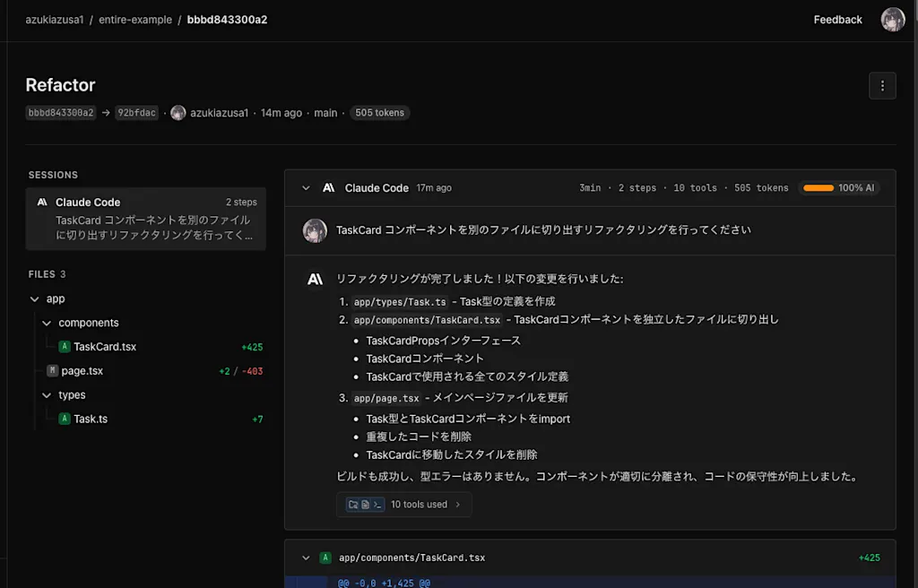918x588 pixels.
Task: Open the user avatar in the top right
Action: [893, 20]
